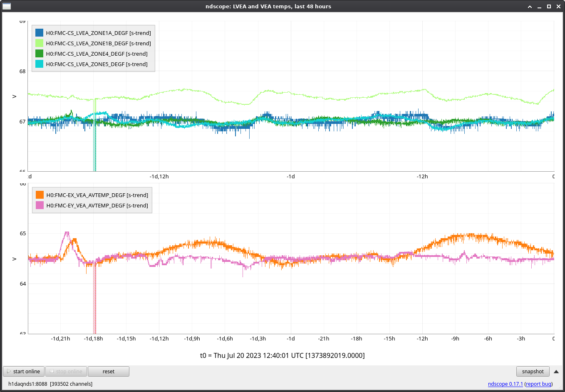Click the orange EX_VEA_AVTEMP legend swatch
Image resolution: width=565 pixels, height=392 pixels.
40,195
